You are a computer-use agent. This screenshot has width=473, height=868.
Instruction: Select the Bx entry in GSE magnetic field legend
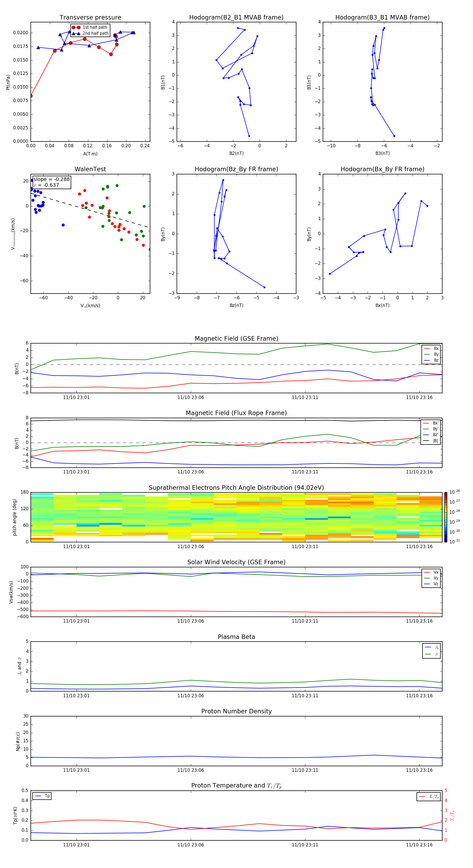pos(431,349)
